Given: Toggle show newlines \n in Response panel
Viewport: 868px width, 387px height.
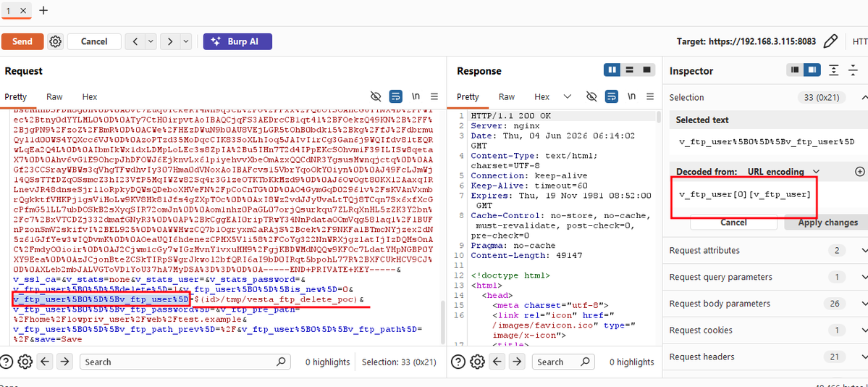Looking at the screenshot, I should 631,96.
